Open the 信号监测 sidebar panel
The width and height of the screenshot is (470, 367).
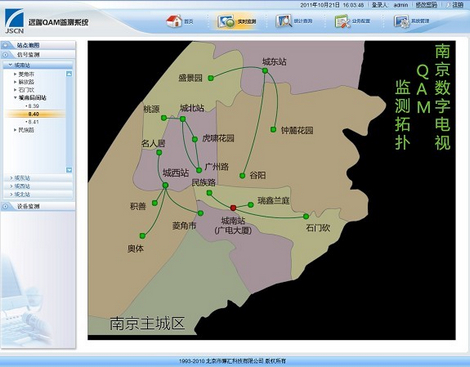pos(38,54)
